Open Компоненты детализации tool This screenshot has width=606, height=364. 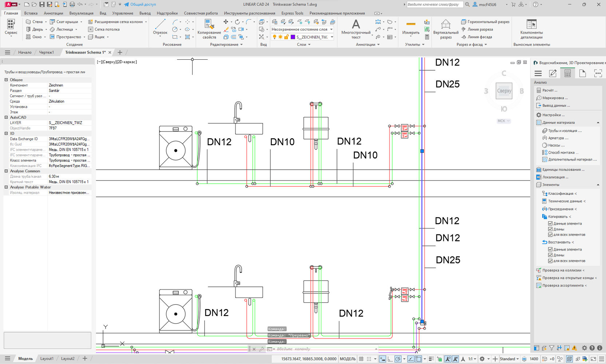[531, 28]
